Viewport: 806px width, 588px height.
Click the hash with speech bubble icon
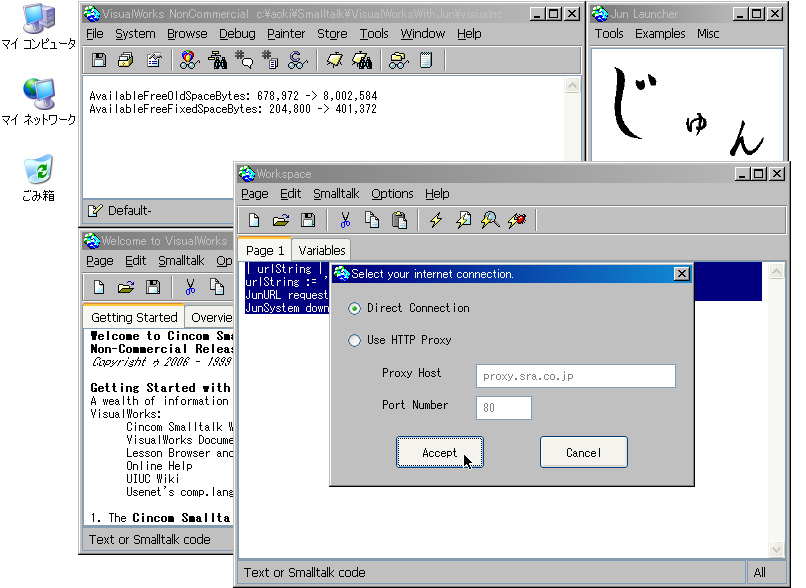point(244,61)
